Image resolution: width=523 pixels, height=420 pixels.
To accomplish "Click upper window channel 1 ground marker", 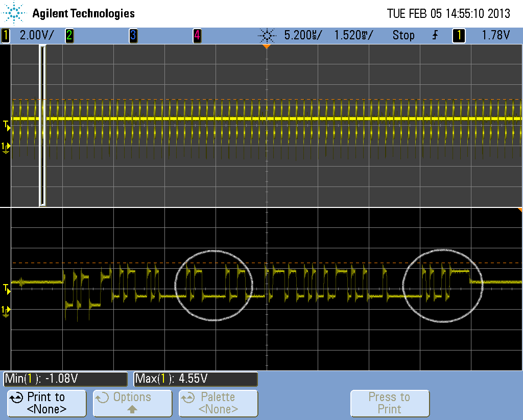I will click(6, 148).
